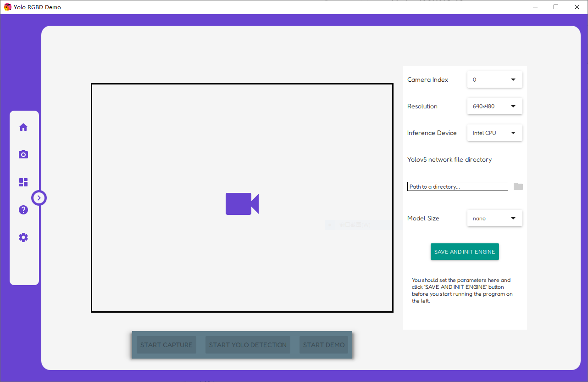Expand the sidebar with the chevron button
The height and width of the screenshot is (382, 588).
pos(39,198)
